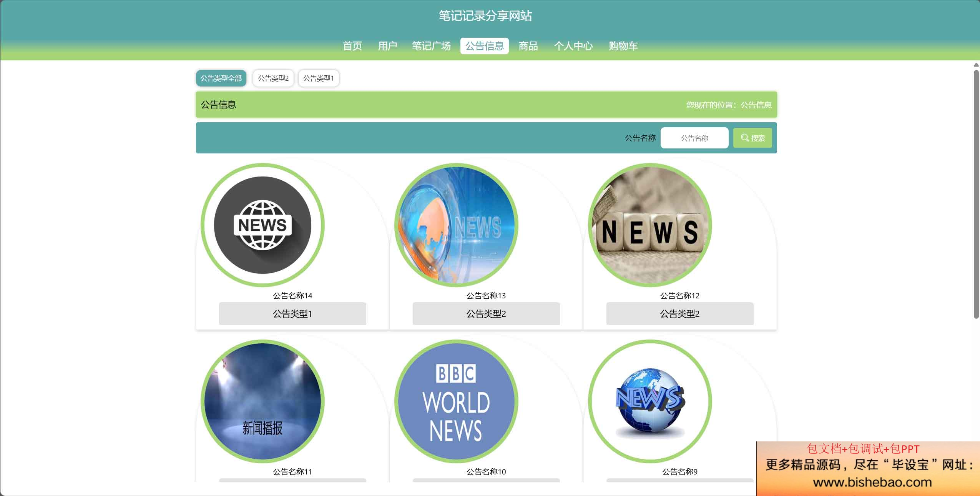Click the 公告名称 search input field
Screen dimensions: 980x496
pos(694,138)
